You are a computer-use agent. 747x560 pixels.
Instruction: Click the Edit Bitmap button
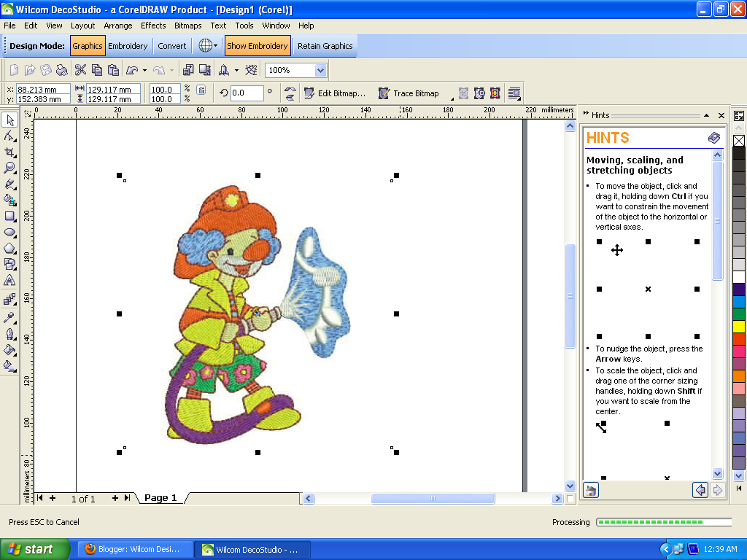coord(335,93)
